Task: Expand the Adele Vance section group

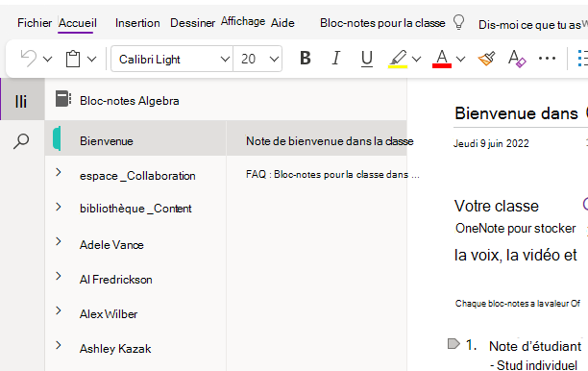Action: (x=59, y=241)
